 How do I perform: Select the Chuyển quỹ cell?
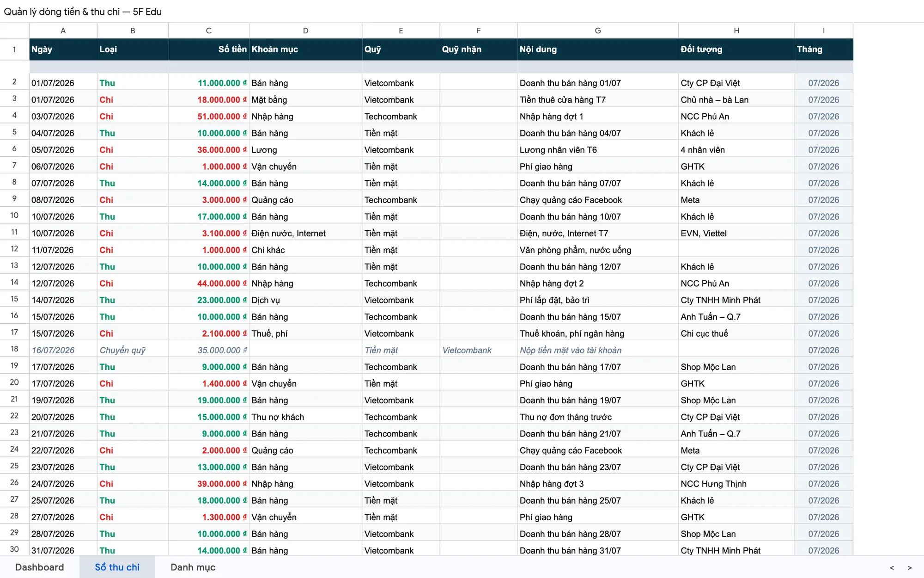[133, 350]
